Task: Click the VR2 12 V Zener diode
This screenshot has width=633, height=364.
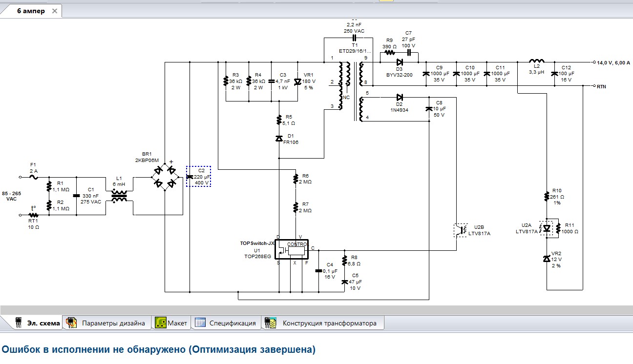Action: [547, 259]
